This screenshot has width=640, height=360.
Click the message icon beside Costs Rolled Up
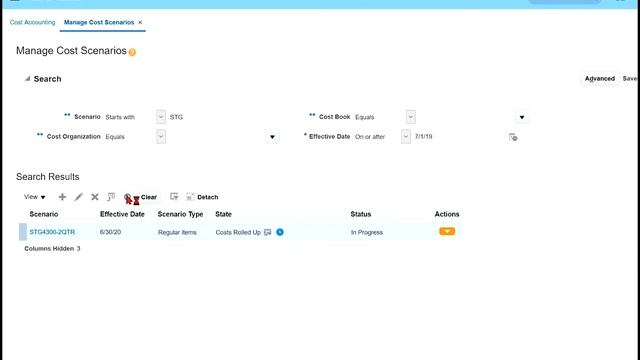268,232
